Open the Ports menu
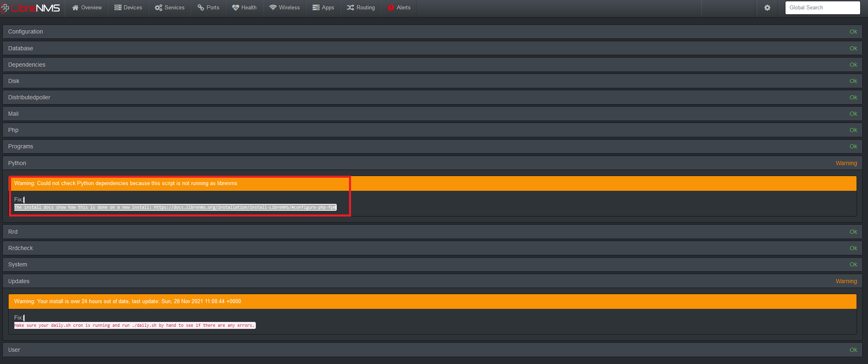 208,8
